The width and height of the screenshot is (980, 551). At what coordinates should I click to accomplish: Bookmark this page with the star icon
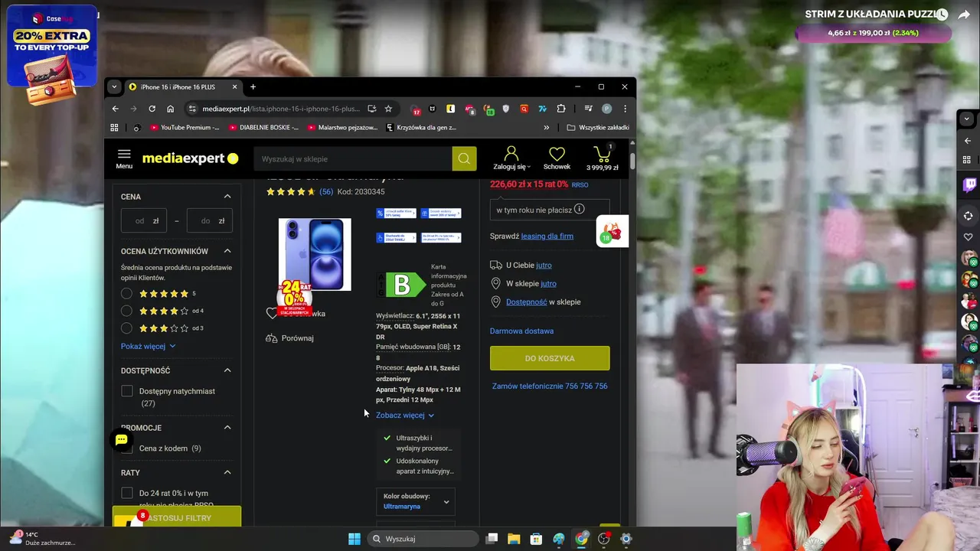[388, 109]
